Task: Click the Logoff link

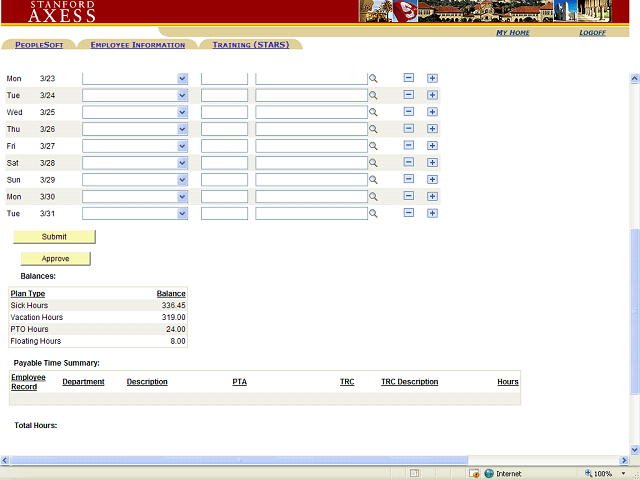Action: (x=592, y=33)
